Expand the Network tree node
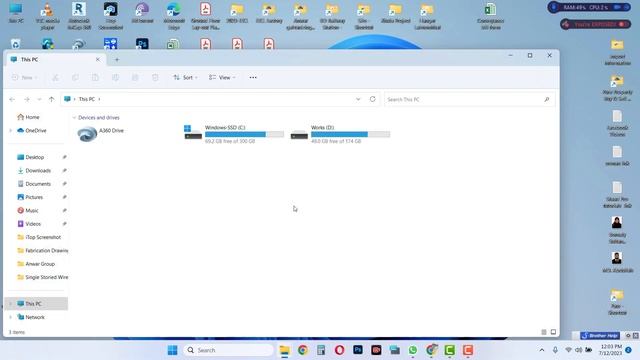The height and width of the screenshot is (360, 640). pos(11,317)
